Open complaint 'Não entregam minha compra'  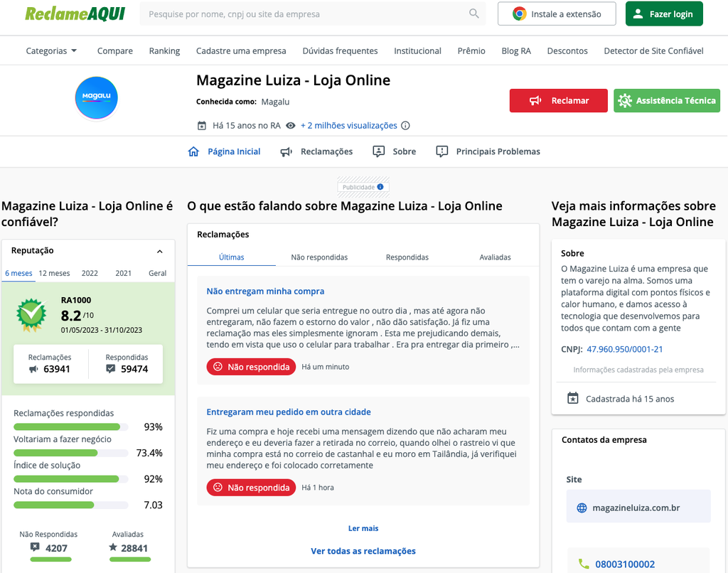point(266,291)
